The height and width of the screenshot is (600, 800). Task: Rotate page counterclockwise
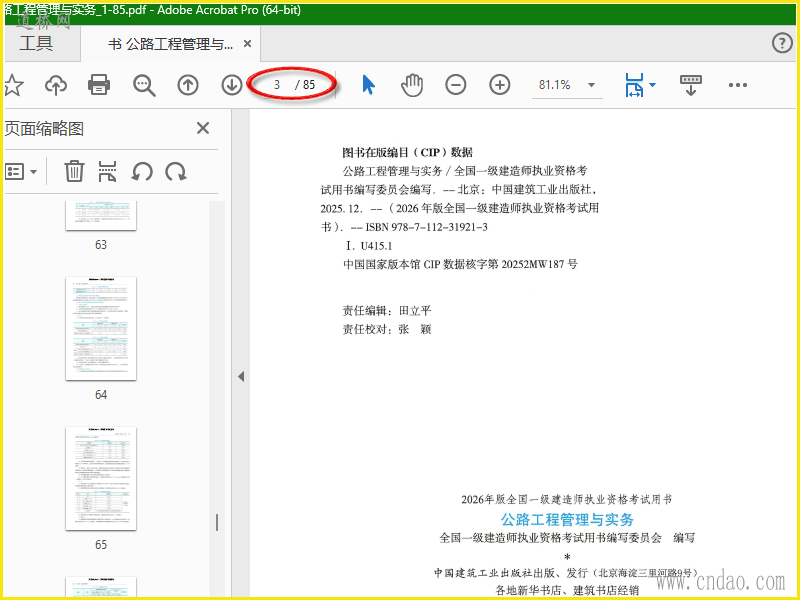tap(142, 171)
